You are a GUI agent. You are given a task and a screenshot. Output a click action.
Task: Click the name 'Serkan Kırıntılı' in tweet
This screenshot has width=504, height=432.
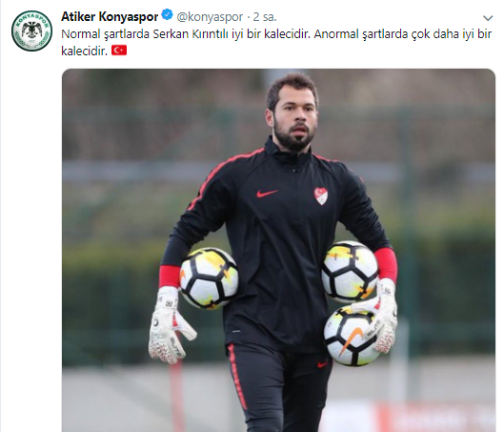[191, 34]
